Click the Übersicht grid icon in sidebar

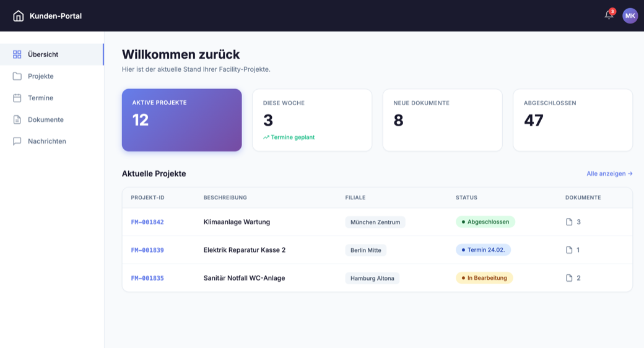click(17, 54)
